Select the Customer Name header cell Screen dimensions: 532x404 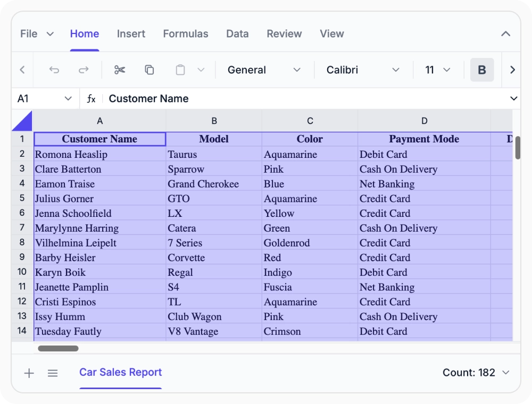point(100,139)
